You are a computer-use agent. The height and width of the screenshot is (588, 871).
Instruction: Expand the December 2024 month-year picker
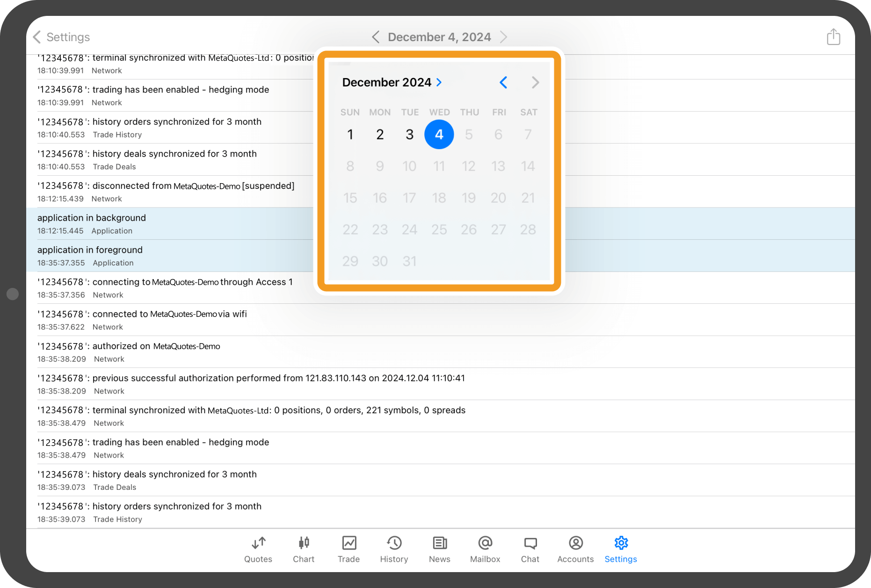point(392,83)
